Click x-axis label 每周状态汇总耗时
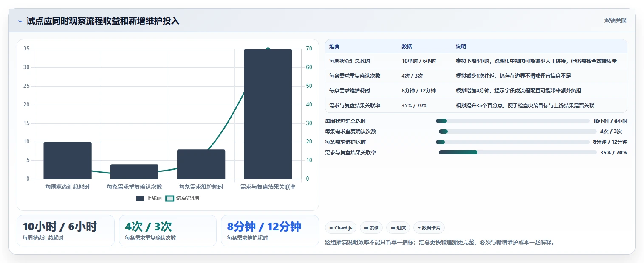This screenshot has height=263, width=644. coord(68,187)
